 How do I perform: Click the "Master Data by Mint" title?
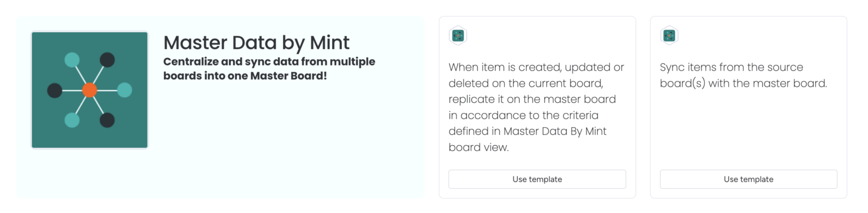(x=257, y=42)
